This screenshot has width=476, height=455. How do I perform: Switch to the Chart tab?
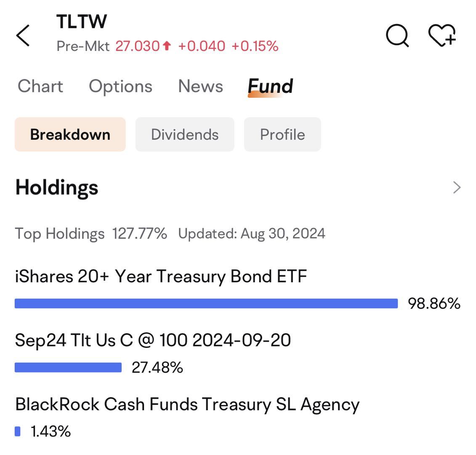[x=40, y=86]
